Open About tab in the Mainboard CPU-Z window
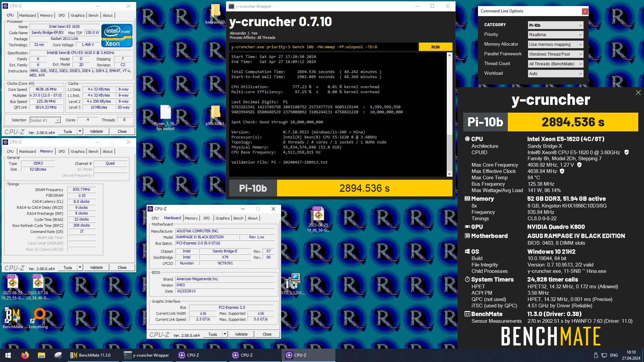 click(x=253, y=218)
